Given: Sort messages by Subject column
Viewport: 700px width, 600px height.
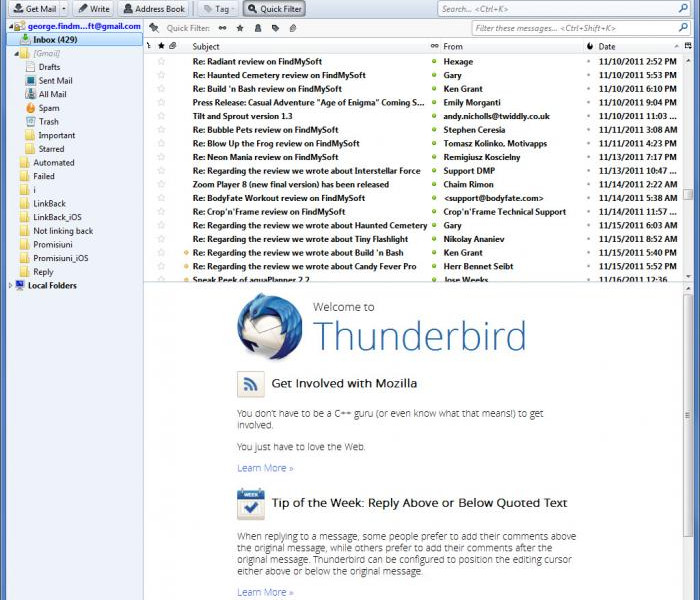Looking at the screenshot, I should pyautogui.click(x=308, y=46).
